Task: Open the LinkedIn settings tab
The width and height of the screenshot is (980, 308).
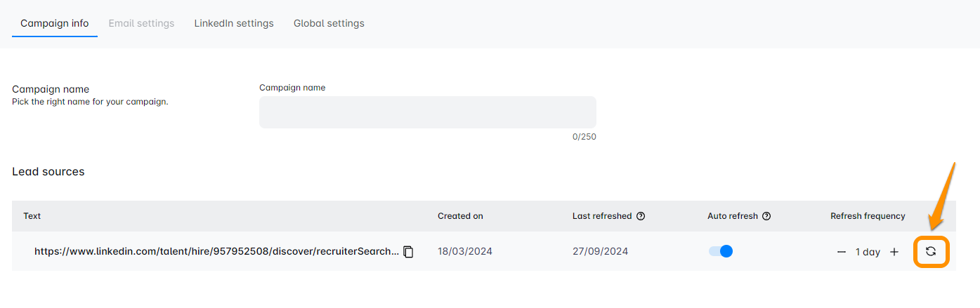Action: click(234, 23)
